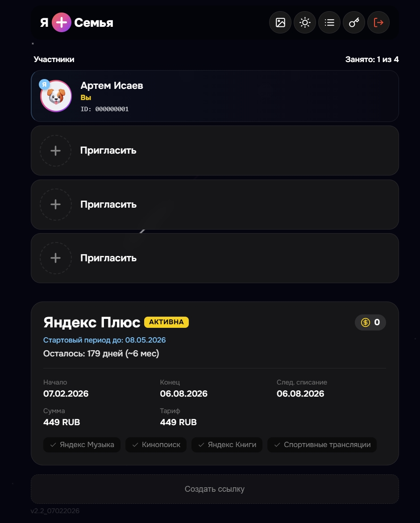Click the second invite plus circle
Image resolution: width=420 pixels, height=523 pixels.
pyautogui.click(x=55, y=205)
